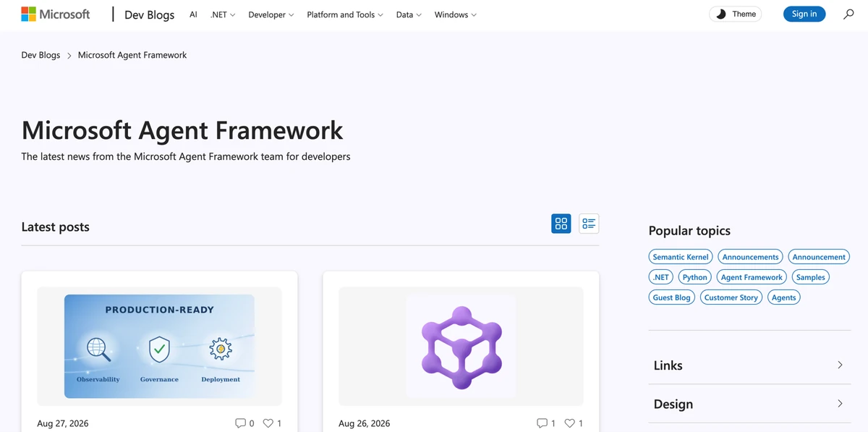The height and width of the screenshot is (432, 868).
Task: Select the Customer Story topic tag
Action: (731, 297)
